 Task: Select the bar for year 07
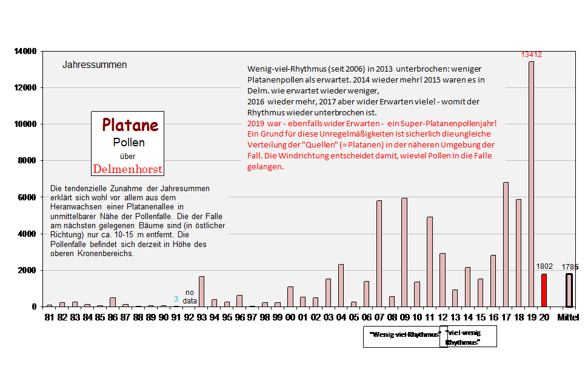[x=379, y=253]
